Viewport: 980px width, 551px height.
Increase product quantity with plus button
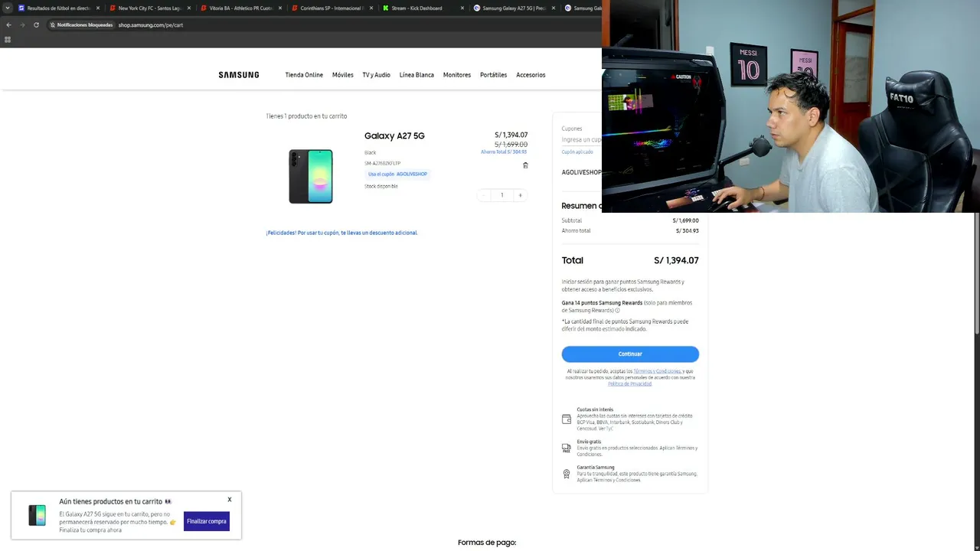[x=520, y=195]
